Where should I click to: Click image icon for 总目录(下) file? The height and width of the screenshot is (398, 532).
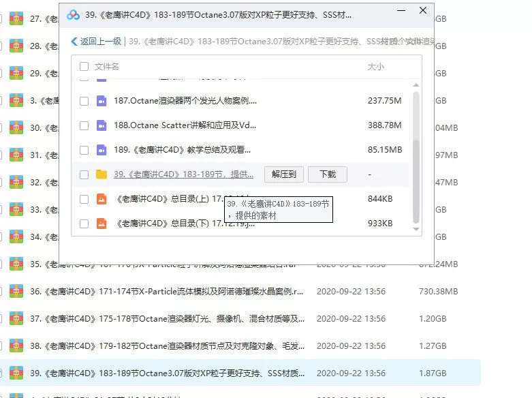(x=101, y=224)
